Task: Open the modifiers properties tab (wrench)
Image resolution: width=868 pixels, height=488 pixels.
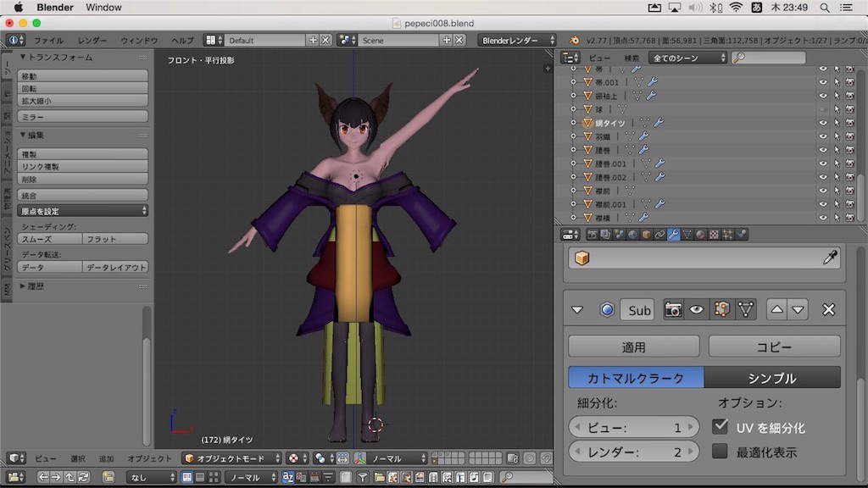Action: click(x=673, y=235)
